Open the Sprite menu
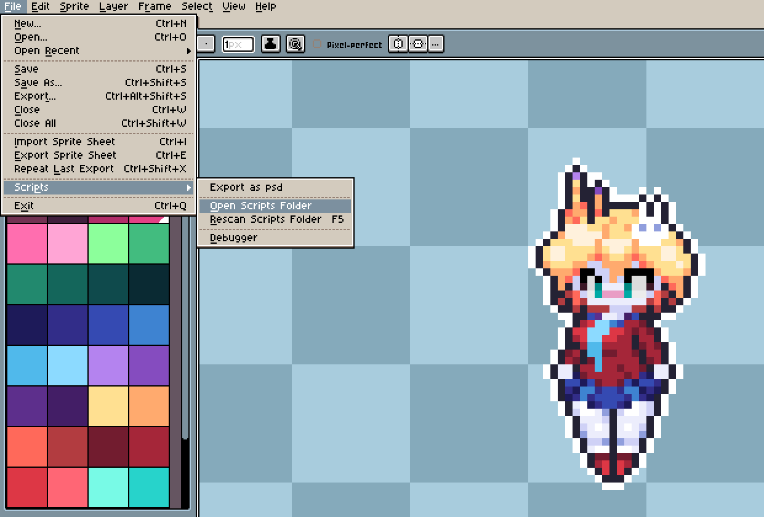The image size is (764, 517). click(x=74, y=6)
